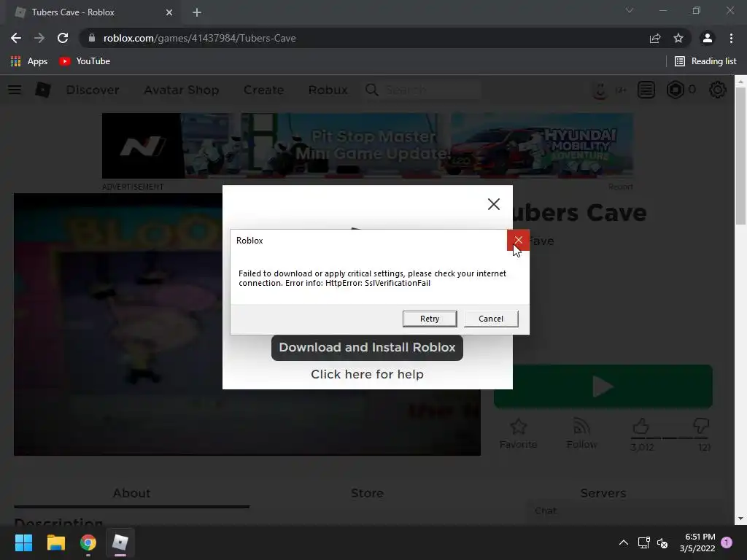Bookmark this tab with the star icon
747x560 pixels.
(678, 38)
